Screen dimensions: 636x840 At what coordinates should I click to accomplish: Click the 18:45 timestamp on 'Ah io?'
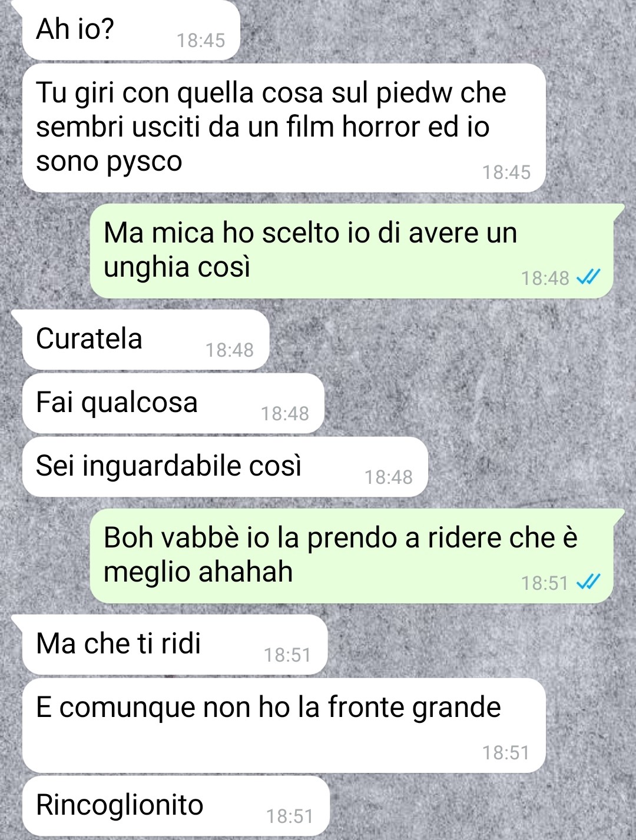pyautogui.click(x=201, y=41)
